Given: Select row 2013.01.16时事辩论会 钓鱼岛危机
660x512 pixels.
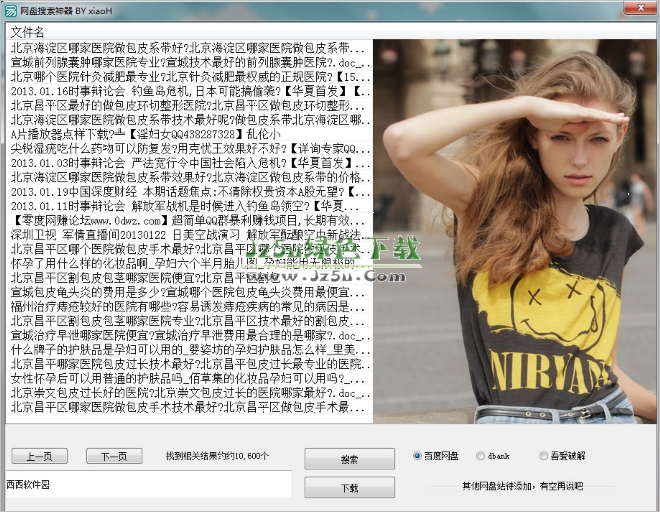Looking at the screenshot, I should 189,91.
